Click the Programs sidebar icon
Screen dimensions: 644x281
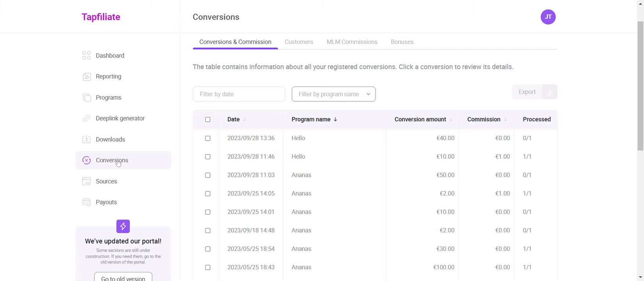pyautogui.click(x=86, y=98)
